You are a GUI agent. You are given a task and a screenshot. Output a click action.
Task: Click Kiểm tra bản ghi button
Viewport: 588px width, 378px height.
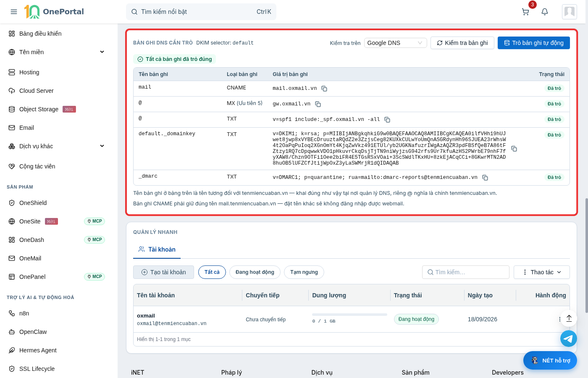click(462, 43)
